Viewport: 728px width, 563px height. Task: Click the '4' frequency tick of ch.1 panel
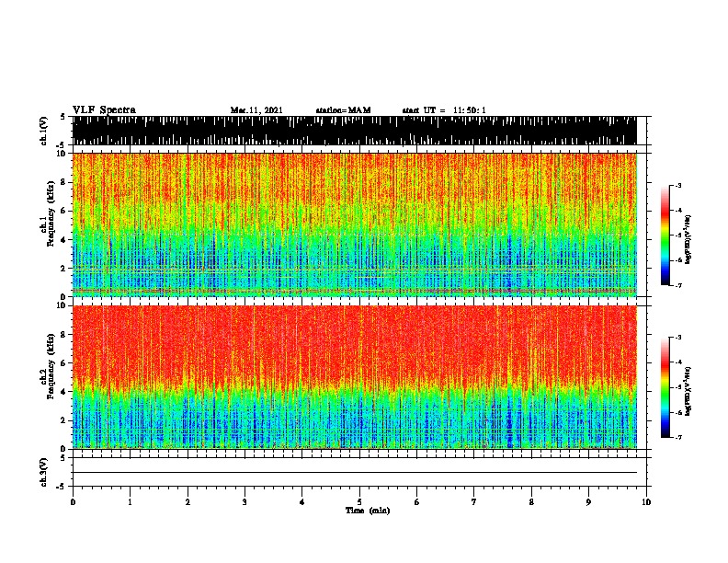click(x=65, y=240)
